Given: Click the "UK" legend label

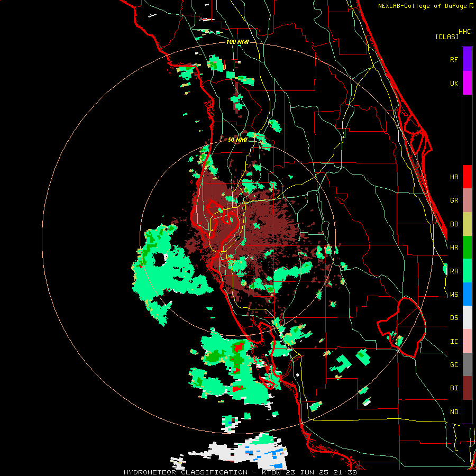Looking at the screenshot, I should [x=454, y=84].
